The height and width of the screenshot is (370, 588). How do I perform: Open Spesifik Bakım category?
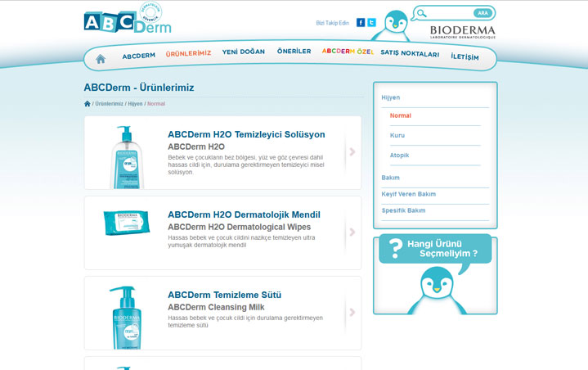click(403, 210)
